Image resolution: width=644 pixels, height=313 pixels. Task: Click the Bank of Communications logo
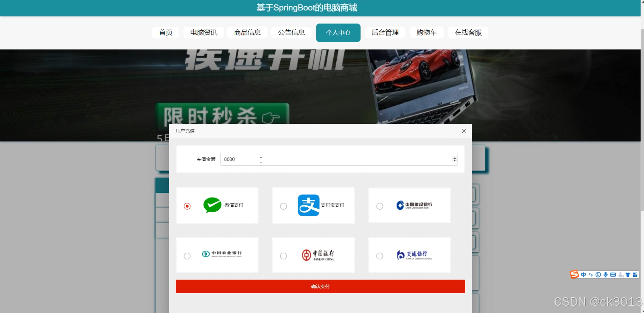tap(414, 255)
